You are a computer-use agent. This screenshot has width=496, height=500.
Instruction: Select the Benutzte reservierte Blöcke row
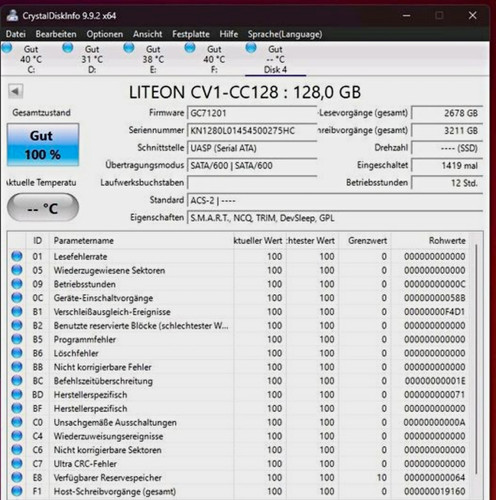[238, 326]
